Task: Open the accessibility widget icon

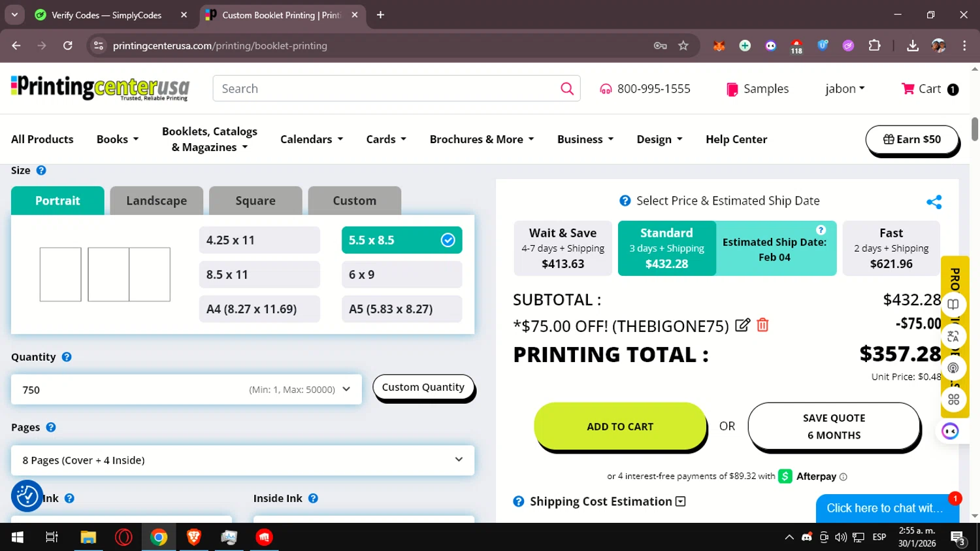Action: [27, 496]
